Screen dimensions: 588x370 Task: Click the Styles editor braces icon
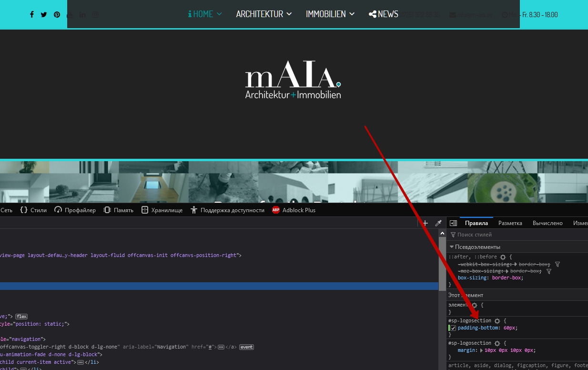[24, 210]
